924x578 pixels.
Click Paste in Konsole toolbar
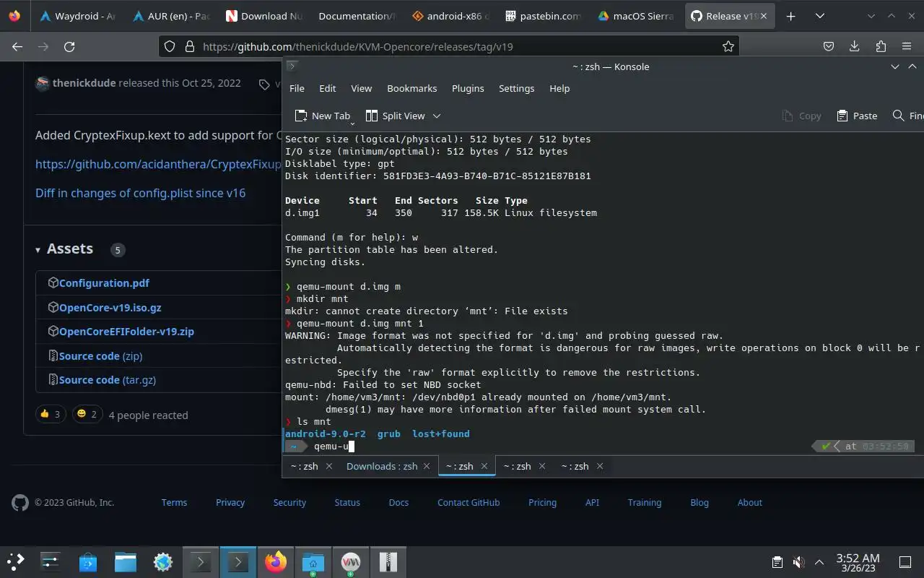857,116
